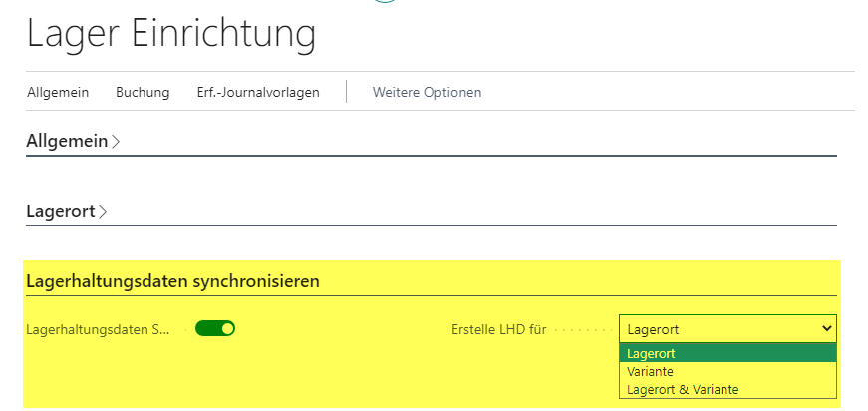868x411 pixels.
Task: Expand the Lagerort FastTab heading
Action: point(61,211)
